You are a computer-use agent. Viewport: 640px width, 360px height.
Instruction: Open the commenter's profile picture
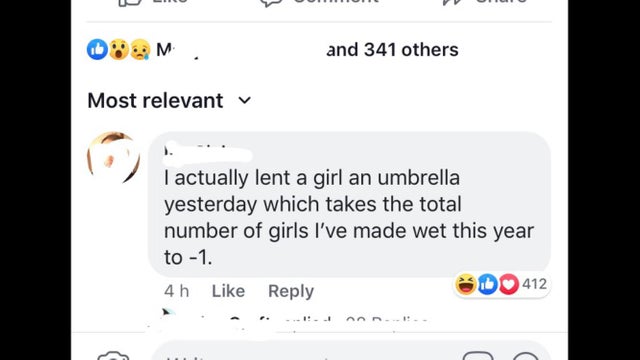point(113,157)
